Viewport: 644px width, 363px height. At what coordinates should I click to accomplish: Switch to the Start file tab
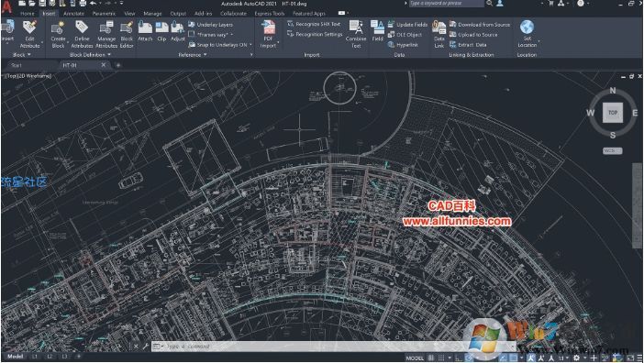pos(17,65)
